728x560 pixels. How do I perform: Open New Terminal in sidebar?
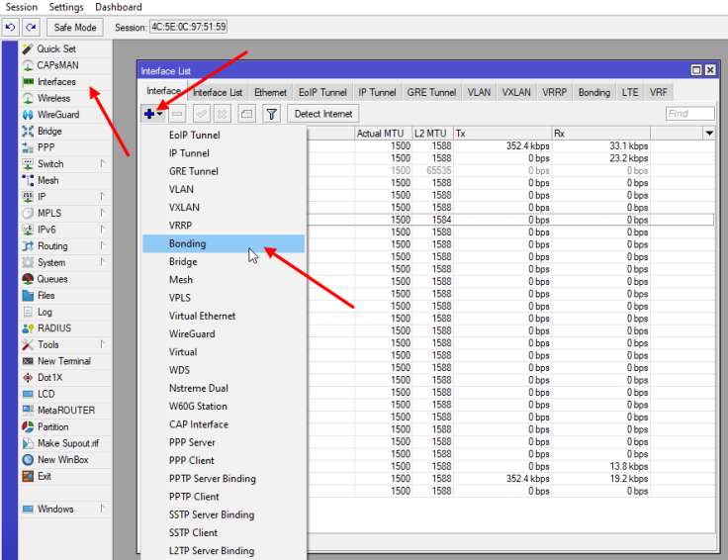click(x=63, y=361)
